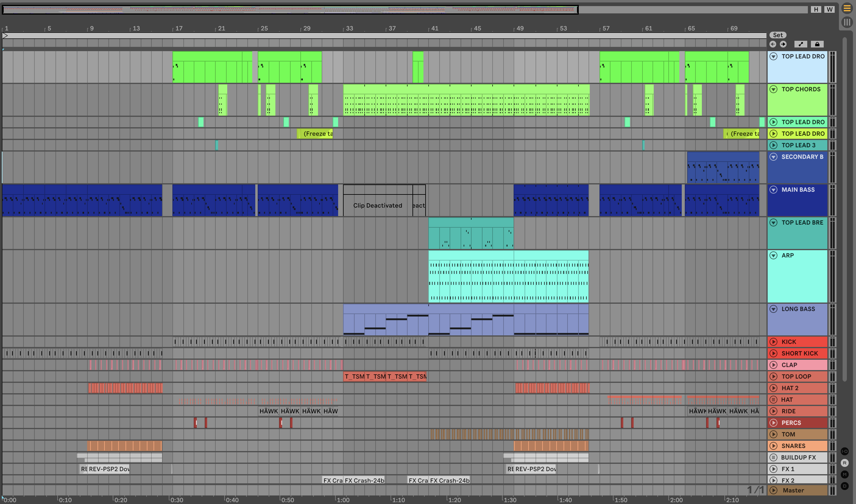The width and height of the screenshot is (856, 504).
Task: Unfold the PERCS track
Action: 773,422
